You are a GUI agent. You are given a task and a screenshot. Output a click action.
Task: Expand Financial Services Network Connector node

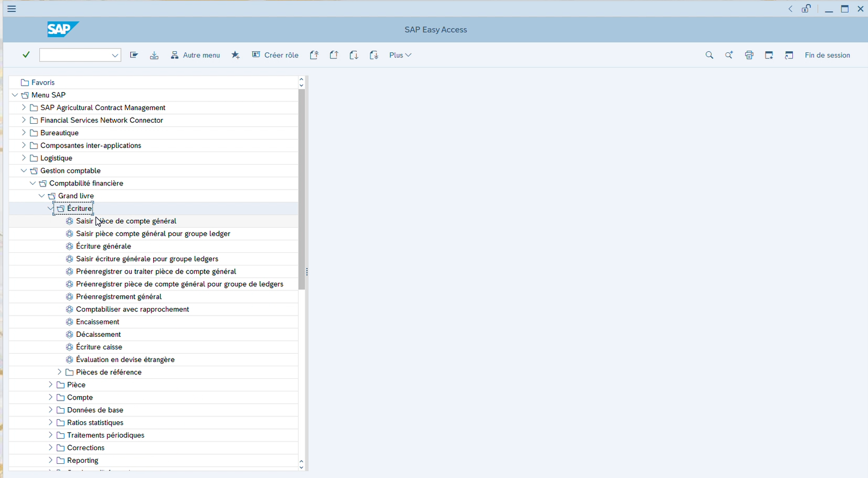pyautogui.click(x=23, y=120)
